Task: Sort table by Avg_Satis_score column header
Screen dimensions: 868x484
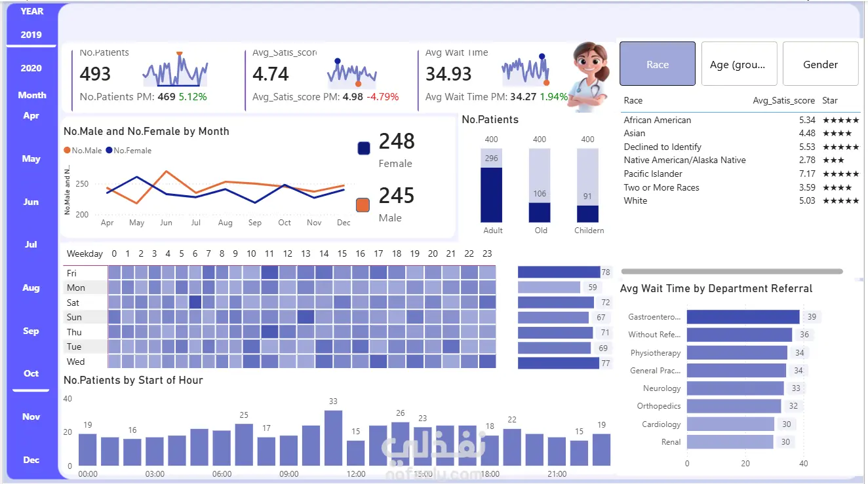Action: point(783,101)
